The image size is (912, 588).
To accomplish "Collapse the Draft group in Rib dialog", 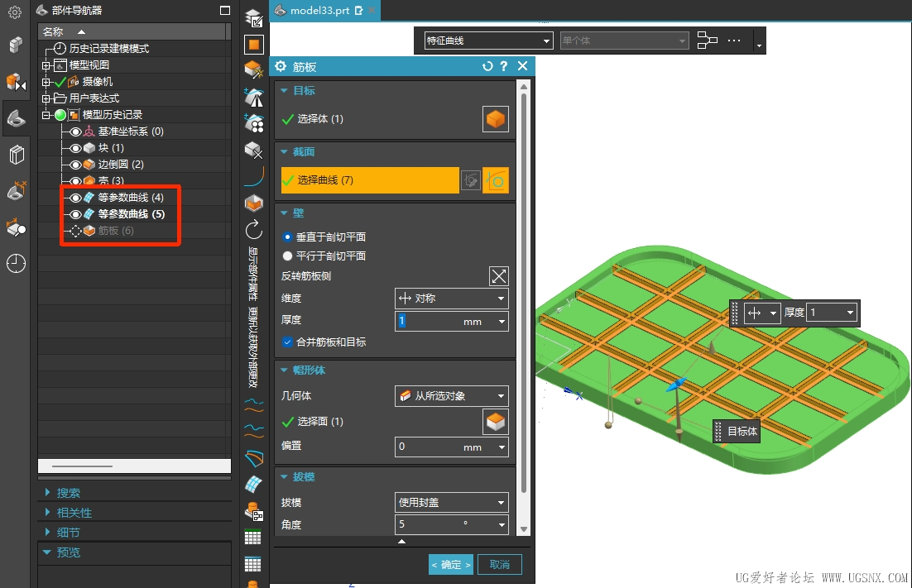I will tap(285, 477).
